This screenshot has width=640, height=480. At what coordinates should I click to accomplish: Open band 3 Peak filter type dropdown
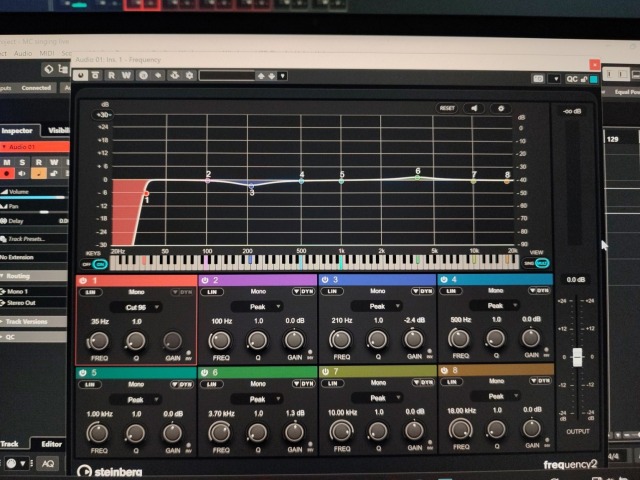[377, 306]
